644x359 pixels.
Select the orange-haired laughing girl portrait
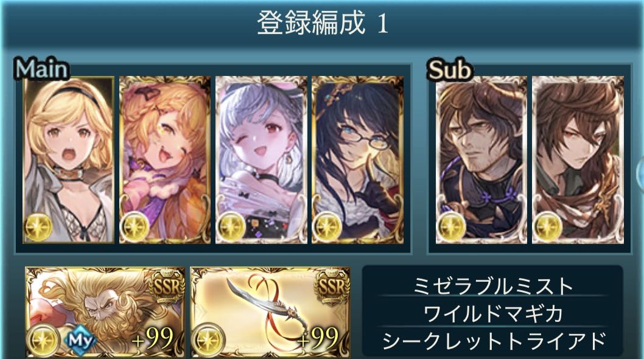tap(165, 160)
